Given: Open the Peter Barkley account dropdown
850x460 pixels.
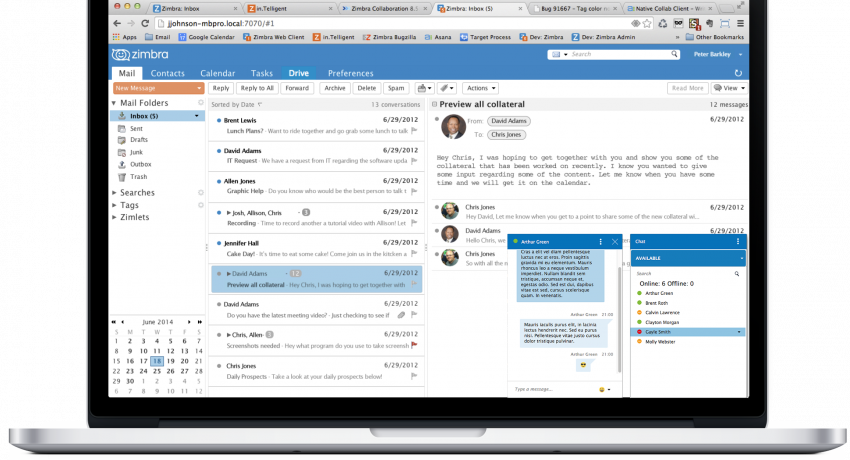Looking at the screenshot, I should [x=740, y=54].
